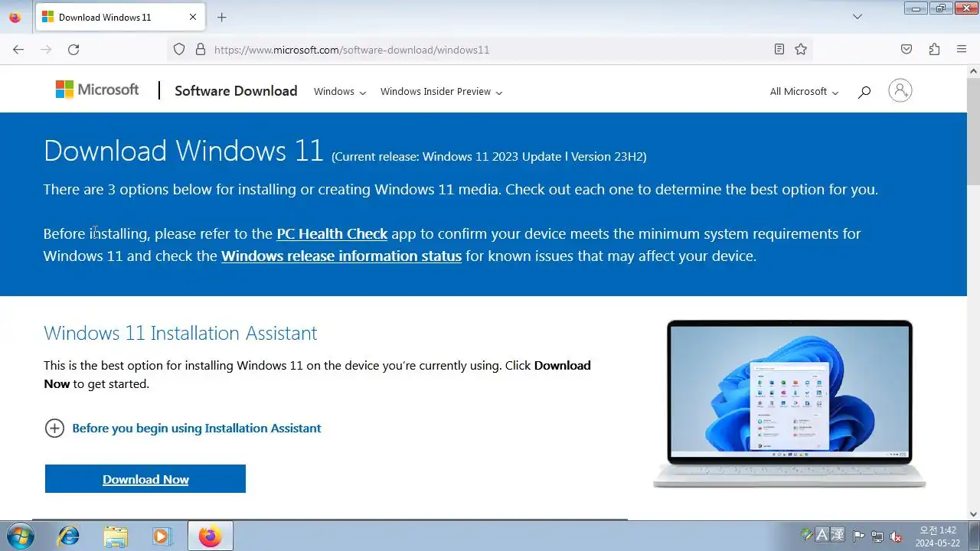The height and width of the screenshot is (551, 980).
Task: Open a new tab with plus button
Action: coord(221,17)
